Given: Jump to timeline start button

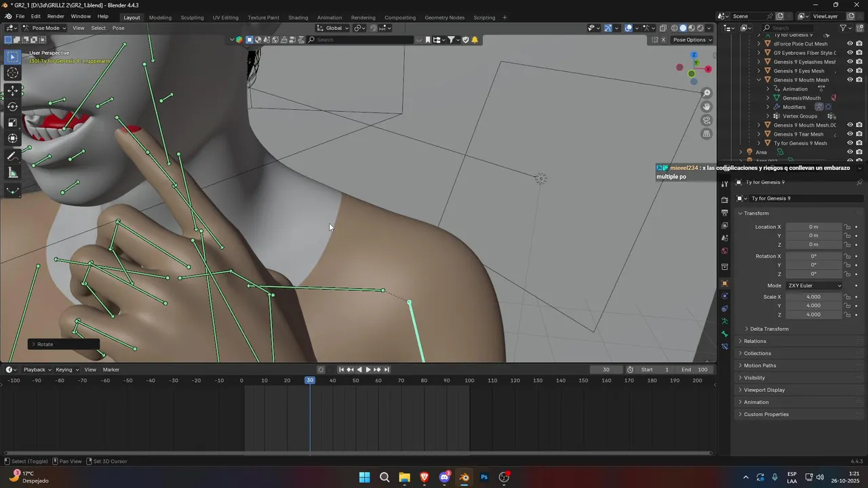Looking at the screenshot, I should [x=341, y=369].
